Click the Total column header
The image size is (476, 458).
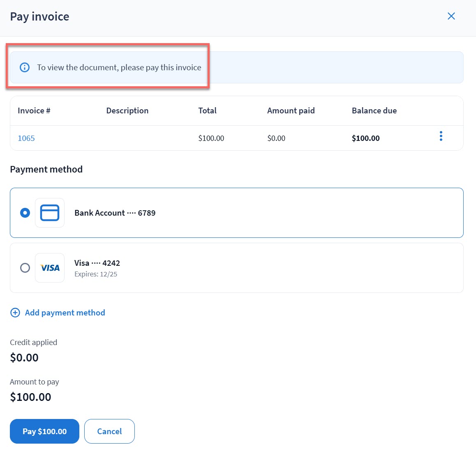pos(207,110)
